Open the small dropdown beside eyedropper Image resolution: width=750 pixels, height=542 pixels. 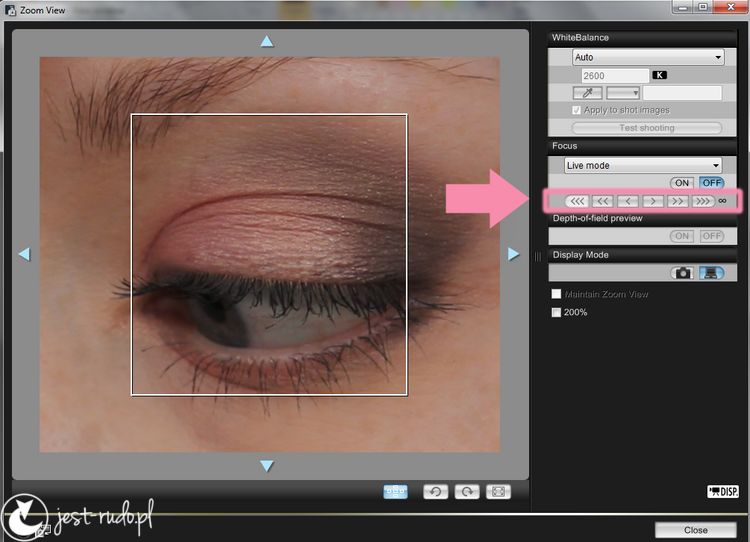click(x=623, y=93)
